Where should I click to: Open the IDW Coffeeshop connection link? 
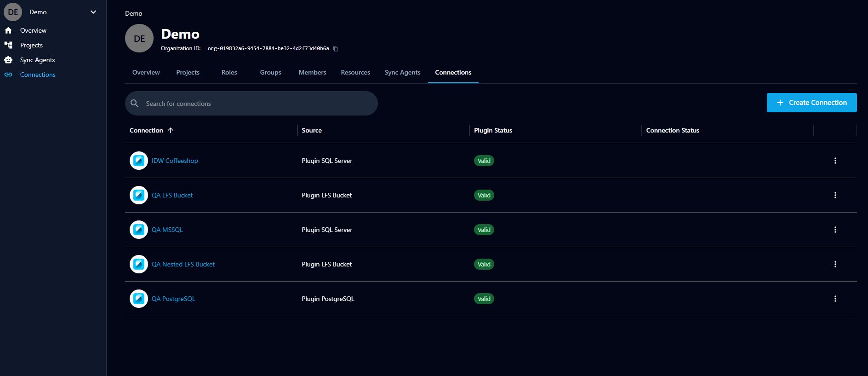pos(175,161)
